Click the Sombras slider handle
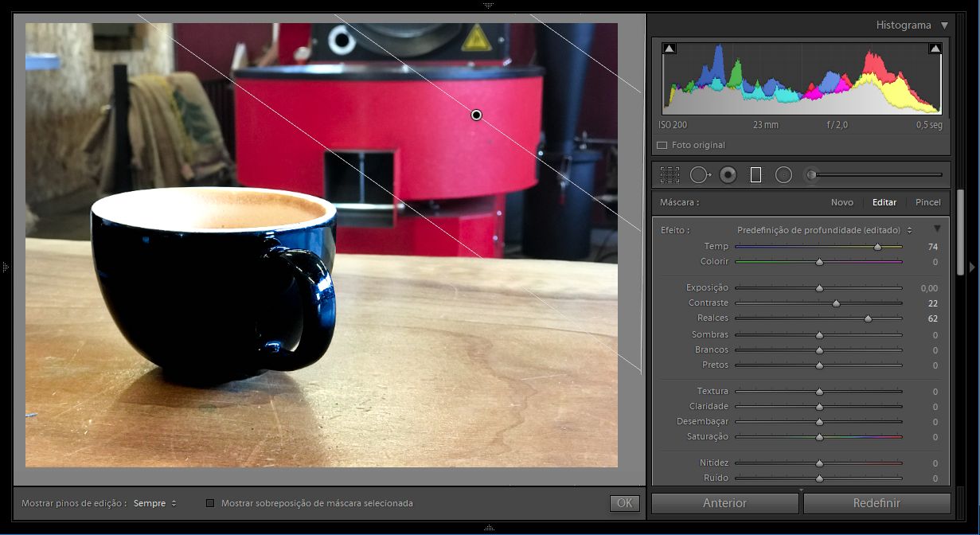 819,335
